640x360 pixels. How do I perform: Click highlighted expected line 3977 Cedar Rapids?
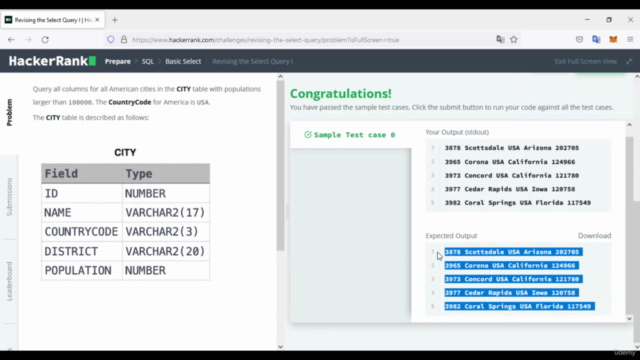tap(511, 293)
